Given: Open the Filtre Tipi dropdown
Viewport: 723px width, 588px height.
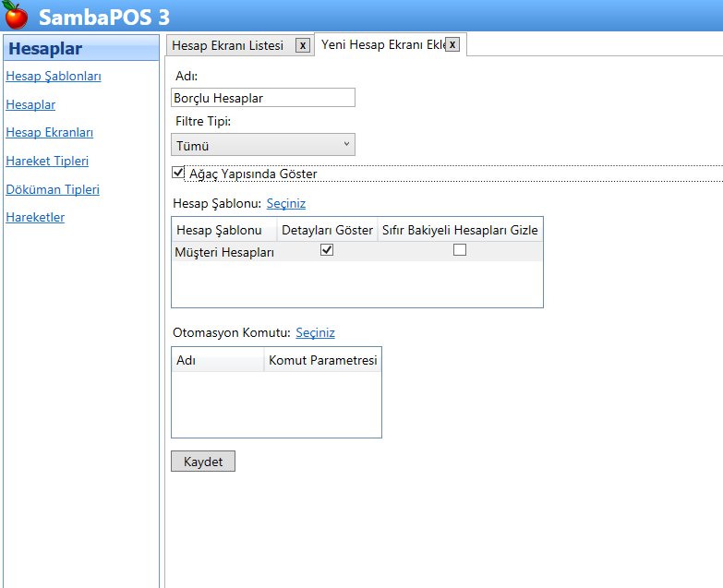Looking at the screenshot, I should [x=263, y=145].
